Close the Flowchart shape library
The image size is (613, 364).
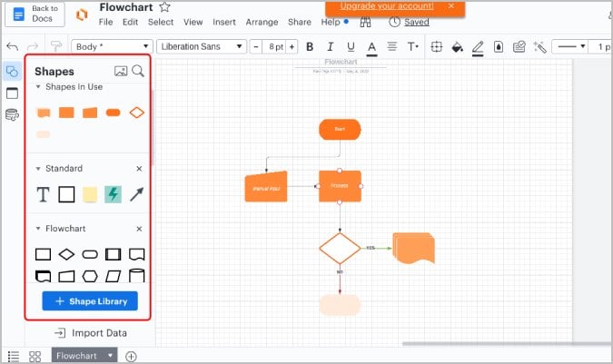pyautogui.click(x=139, y=229)
